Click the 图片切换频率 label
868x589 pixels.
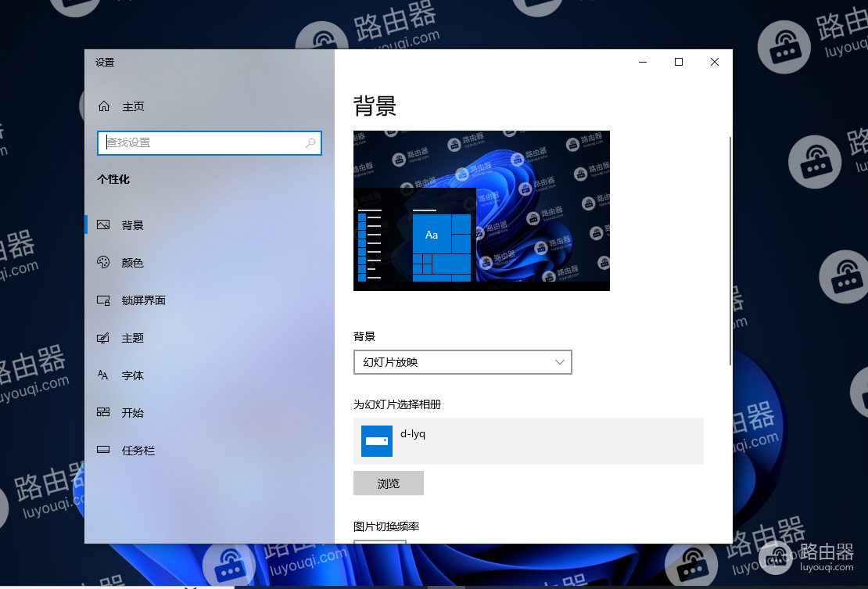click(386, 526)
